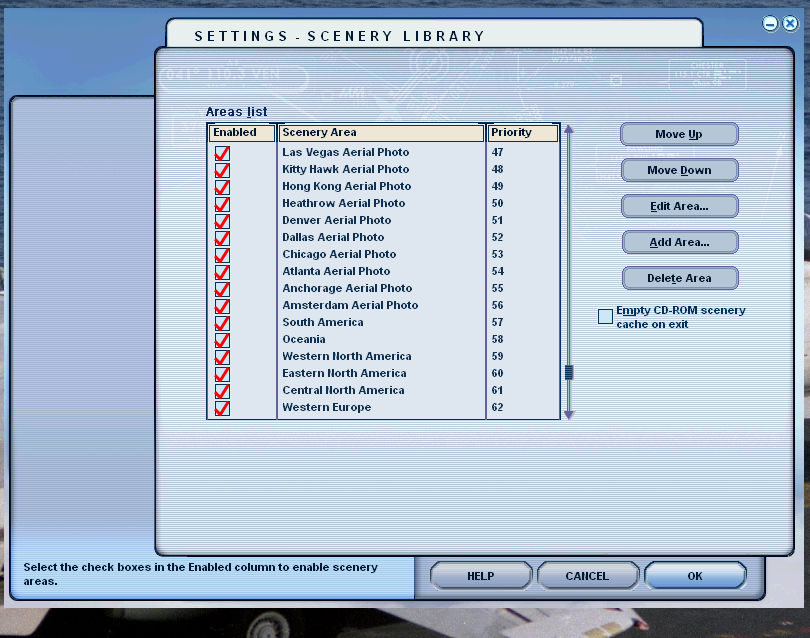810x638 pixels.
Task: Close the settings window
Action: (x=790, y=24)
